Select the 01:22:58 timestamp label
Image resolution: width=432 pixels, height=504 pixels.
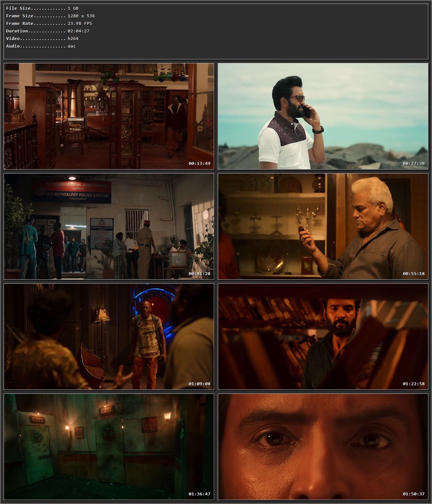[413, 384]
